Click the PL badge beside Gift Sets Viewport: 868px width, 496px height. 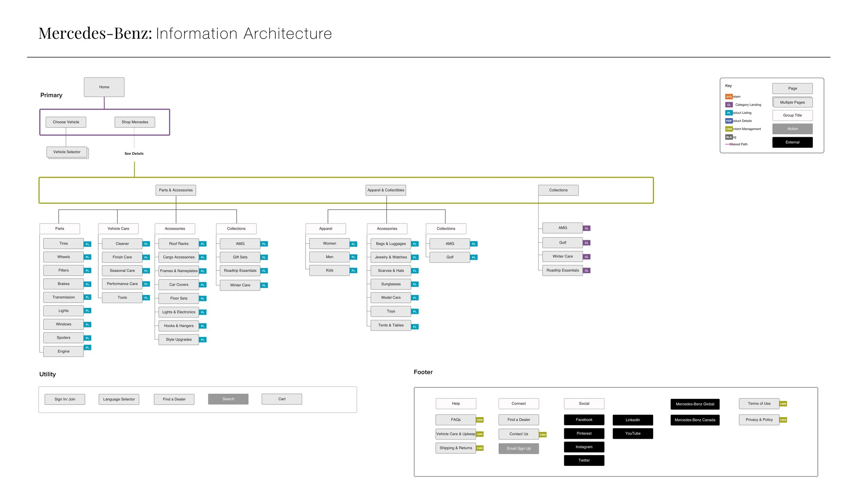pyautogui.click(x=264, y=257)
